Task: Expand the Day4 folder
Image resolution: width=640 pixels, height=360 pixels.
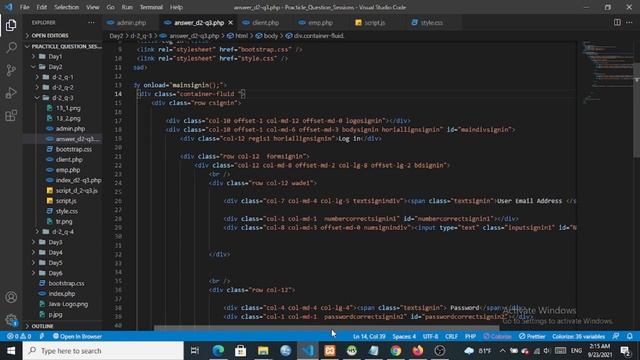Action: pyautogui.click(x=62, y=252)
